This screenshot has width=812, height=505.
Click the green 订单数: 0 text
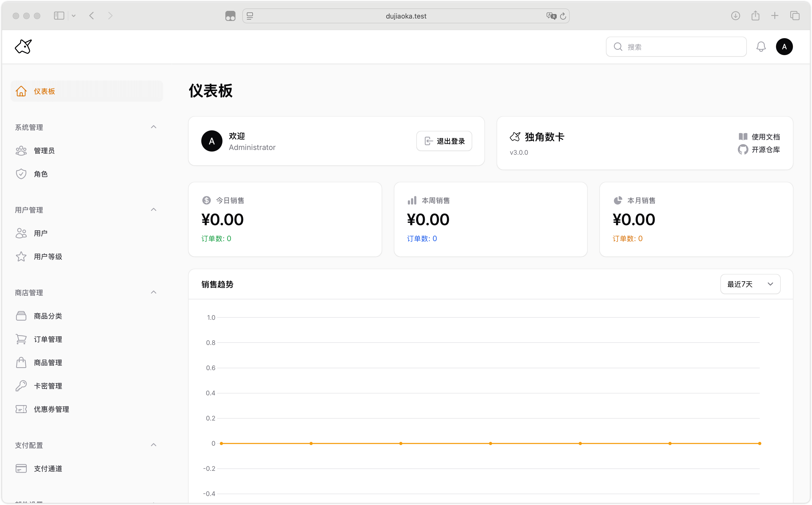pos(216,238)
